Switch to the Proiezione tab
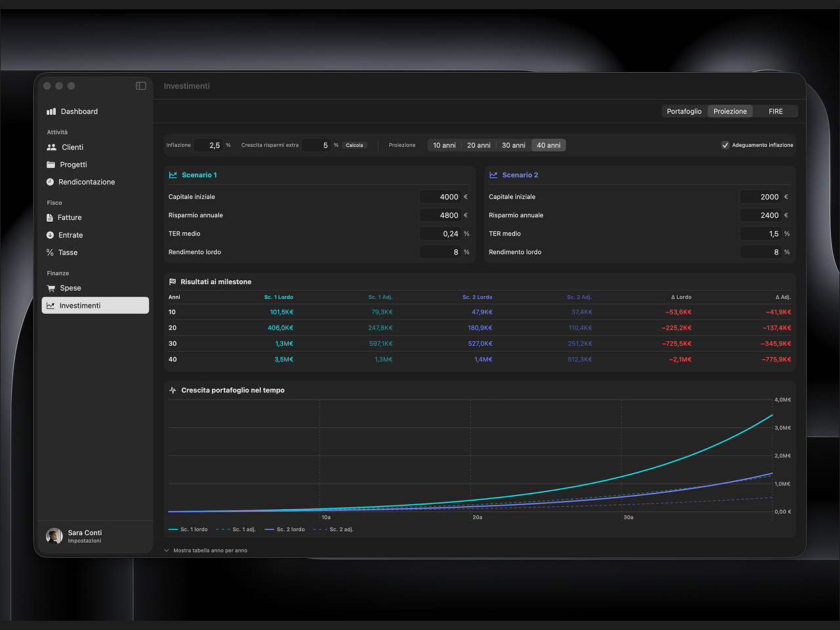The height and width of the screenshot is (630, 840). coord(730,112)
